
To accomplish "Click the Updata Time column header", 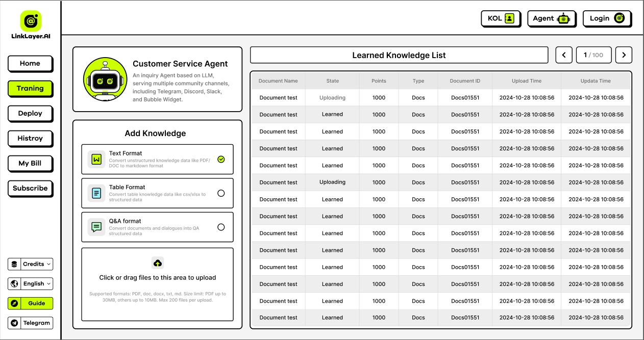I will click(596, 81).
